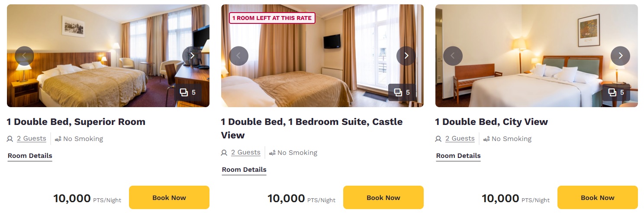
Task: Open Castle View Suite gallery counter
Action: click(402, 92)
